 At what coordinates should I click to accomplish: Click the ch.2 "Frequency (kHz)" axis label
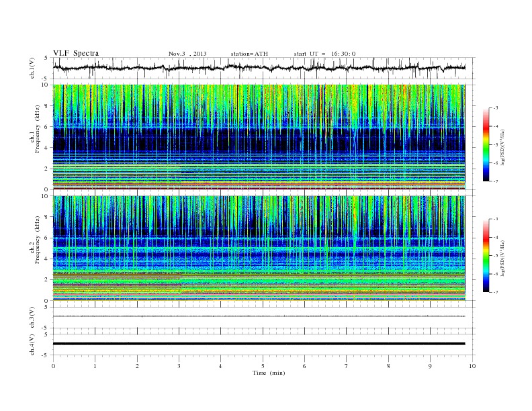(x=38, y=240)
